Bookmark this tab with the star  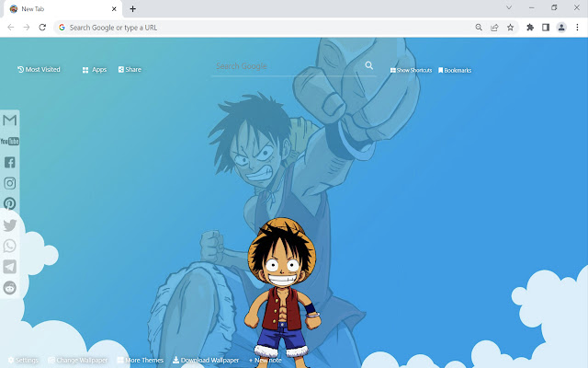pos(511,28)
